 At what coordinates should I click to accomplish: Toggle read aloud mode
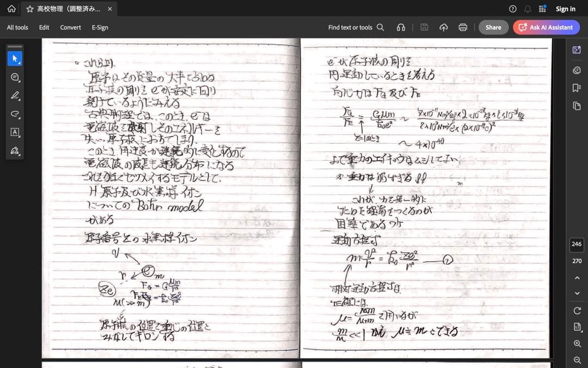pyautogui.click(x=401, y=27)
